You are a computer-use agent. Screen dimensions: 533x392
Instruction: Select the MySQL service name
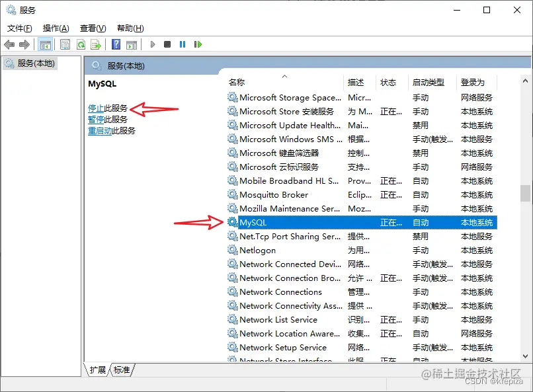253,223
